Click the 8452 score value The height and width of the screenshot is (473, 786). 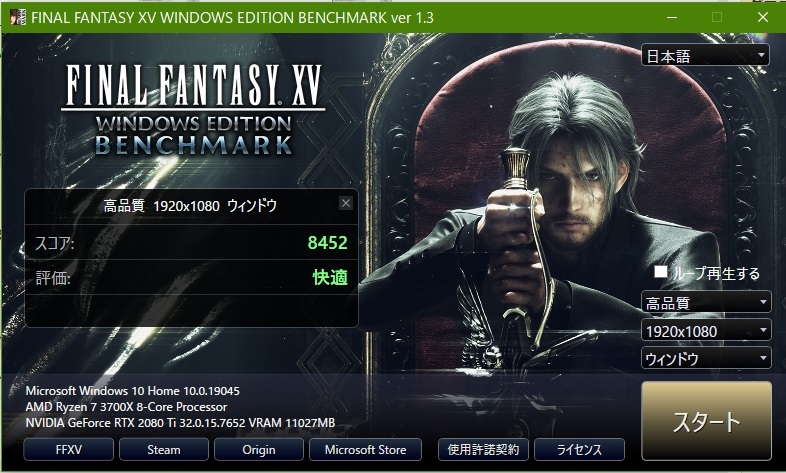(x=327, y=243)
